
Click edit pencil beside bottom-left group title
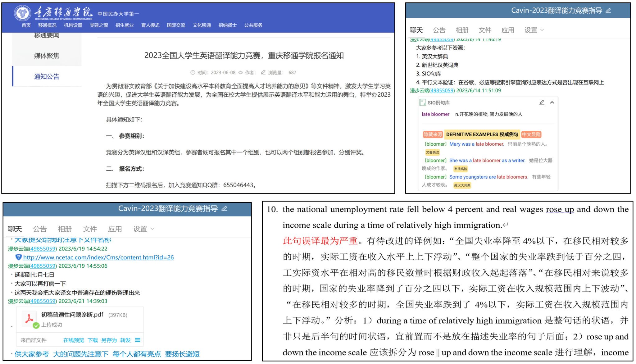225,209
